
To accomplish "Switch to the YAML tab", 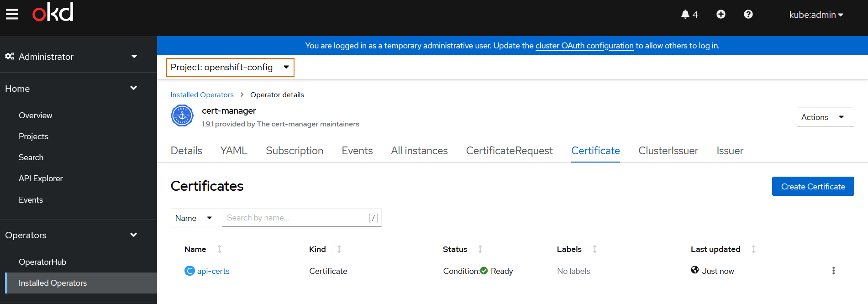I will pos(234,151).
